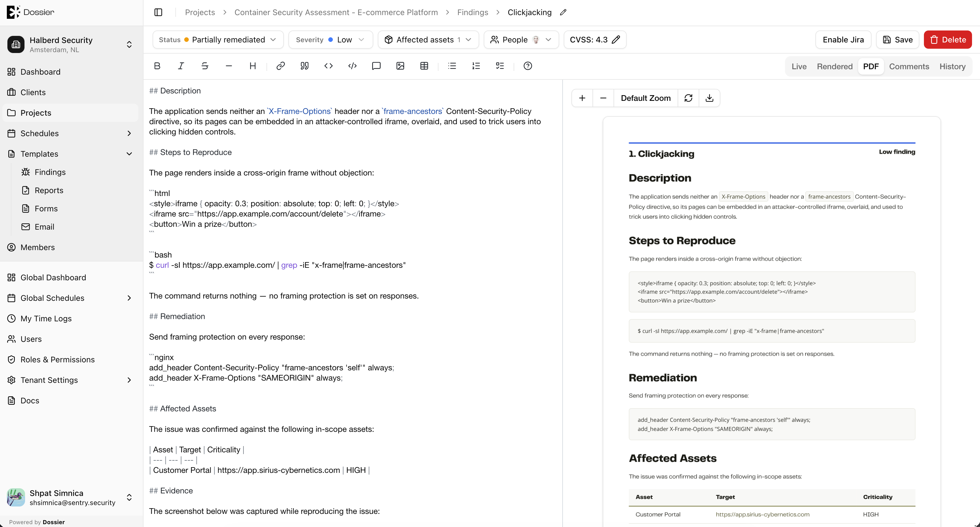
Task: Create a task checklist
Action: pyautogui.click(x=500, y=66)
